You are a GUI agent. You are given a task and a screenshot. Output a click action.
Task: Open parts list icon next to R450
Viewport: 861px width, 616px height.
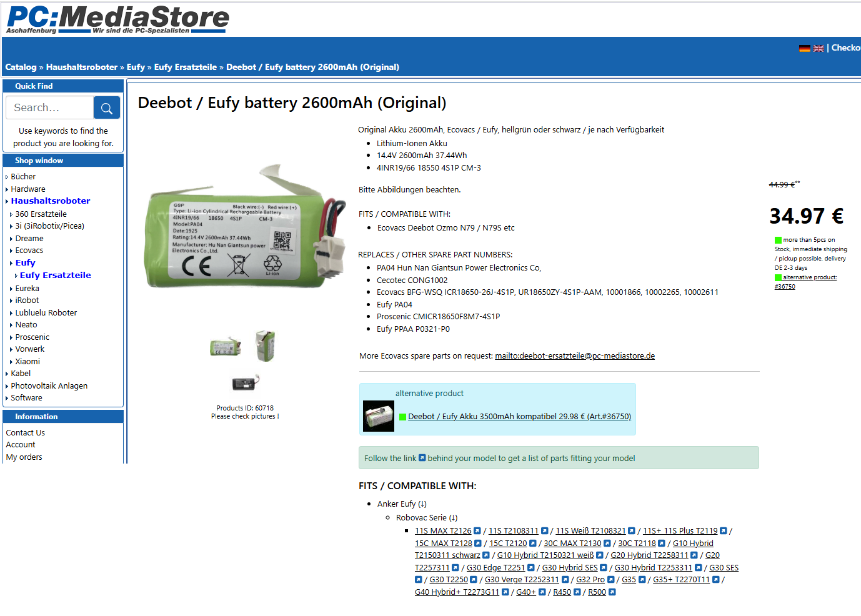click(577, 592)
